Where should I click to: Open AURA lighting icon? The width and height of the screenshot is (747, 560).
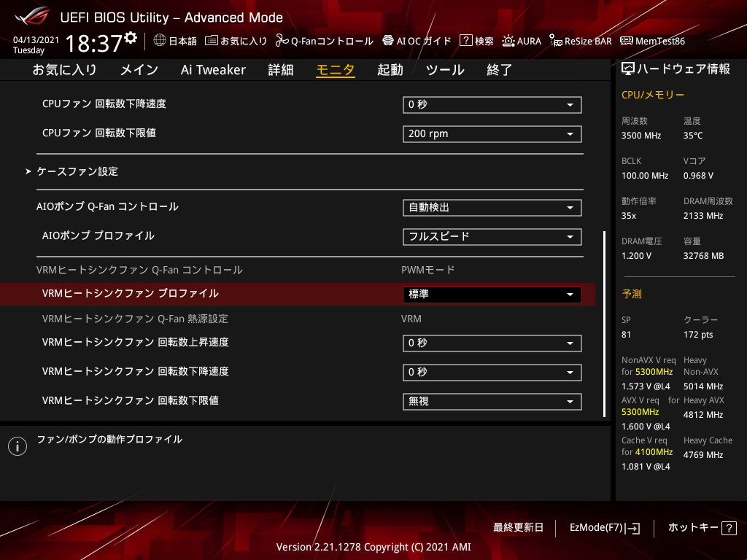508,41
